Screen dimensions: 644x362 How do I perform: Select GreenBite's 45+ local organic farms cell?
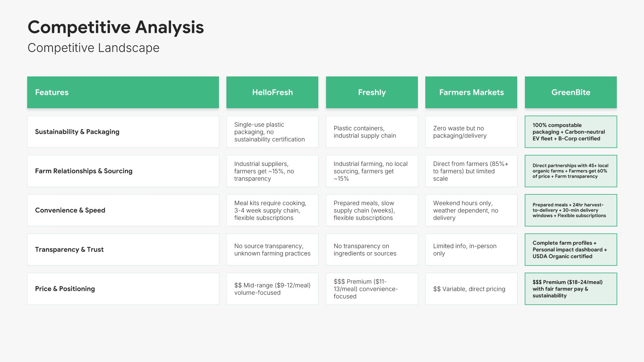(x=571, y=171)
